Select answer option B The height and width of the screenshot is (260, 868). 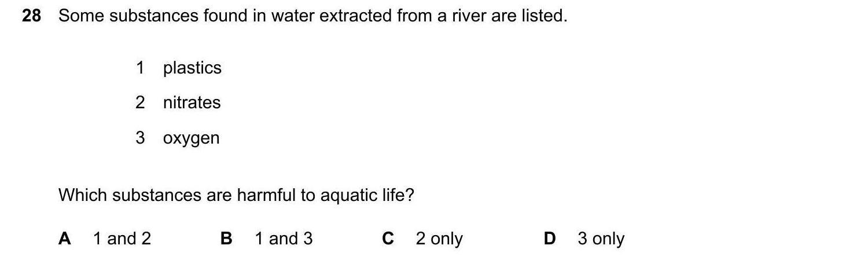coord(226,239)
